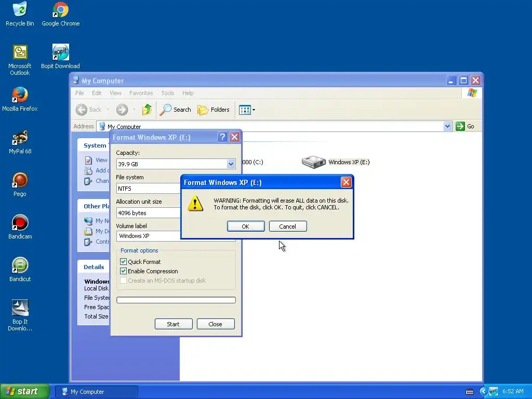Click the Back arrow in My Computer toolbar
The image size is (532, 399).
click(x=82, y=110)
